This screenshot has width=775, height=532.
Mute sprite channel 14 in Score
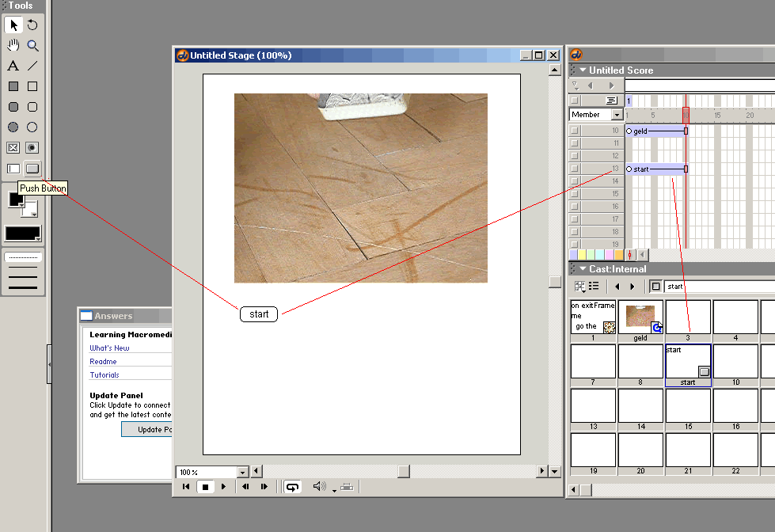(x=575, y=181)
